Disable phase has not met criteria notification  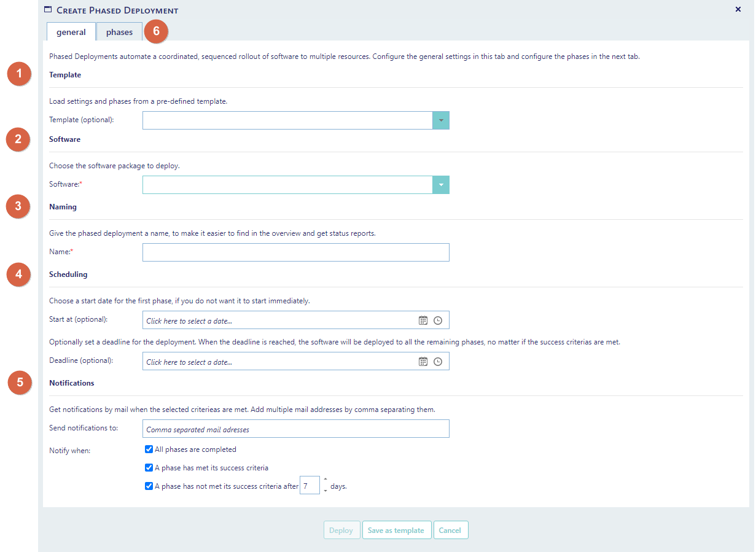coord(149,486)
